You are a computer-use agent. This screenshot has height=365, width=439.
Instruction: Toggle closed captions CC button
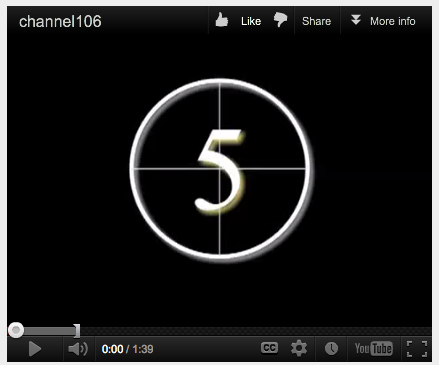coord(269,348)
